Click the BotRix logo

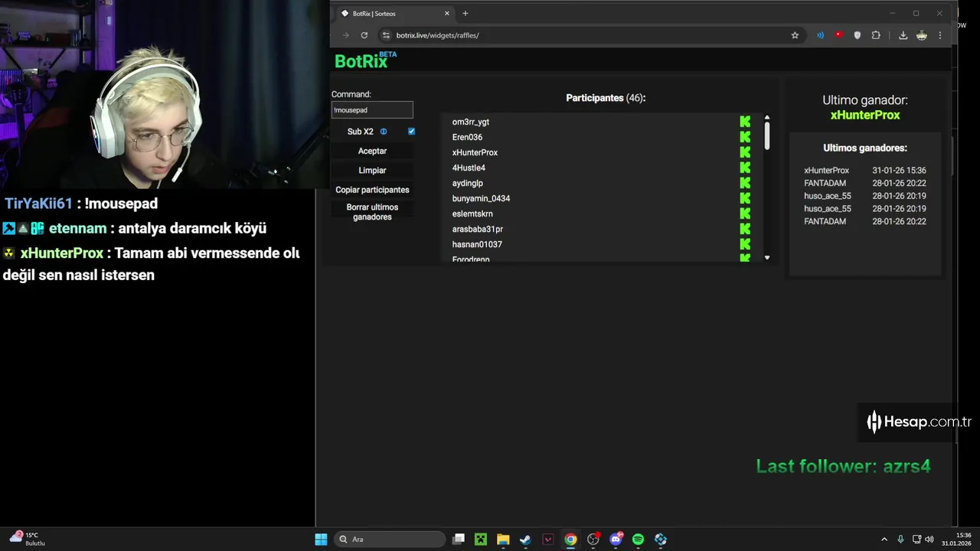(x=366, y=60)
